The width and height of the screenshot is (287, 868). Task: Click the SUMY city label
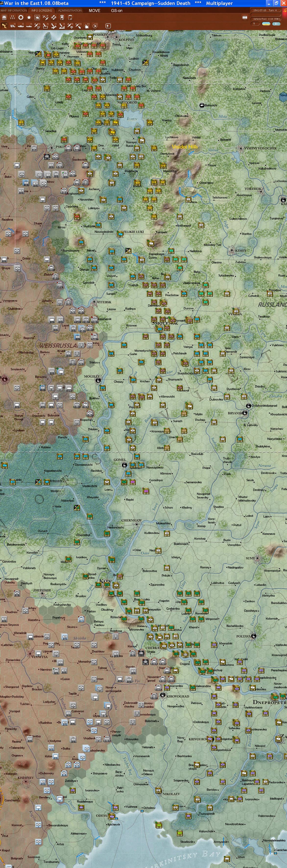click(x=250, y=558)
